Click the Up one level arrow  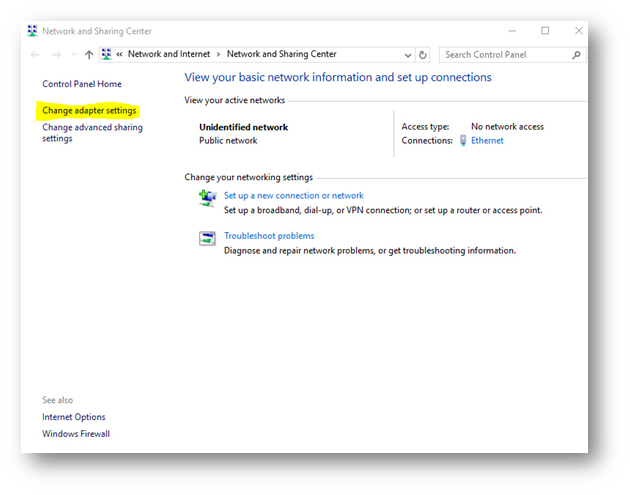pos(89,55)
